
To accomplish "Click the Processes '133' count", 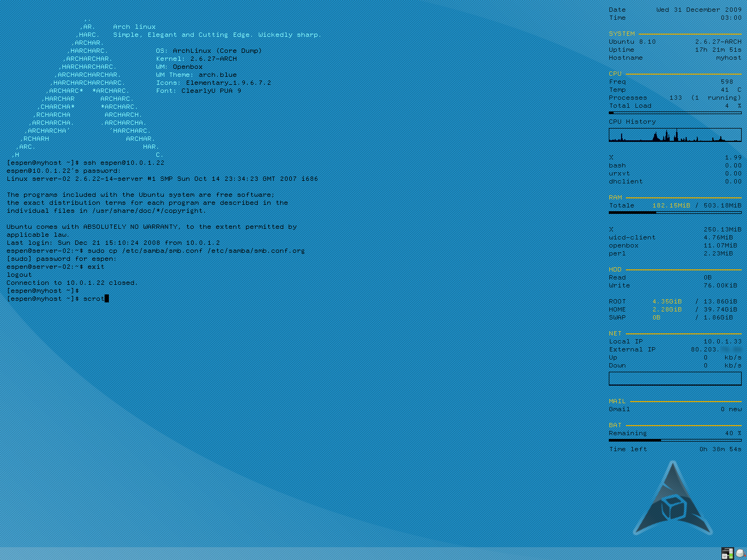I will 676,98.
